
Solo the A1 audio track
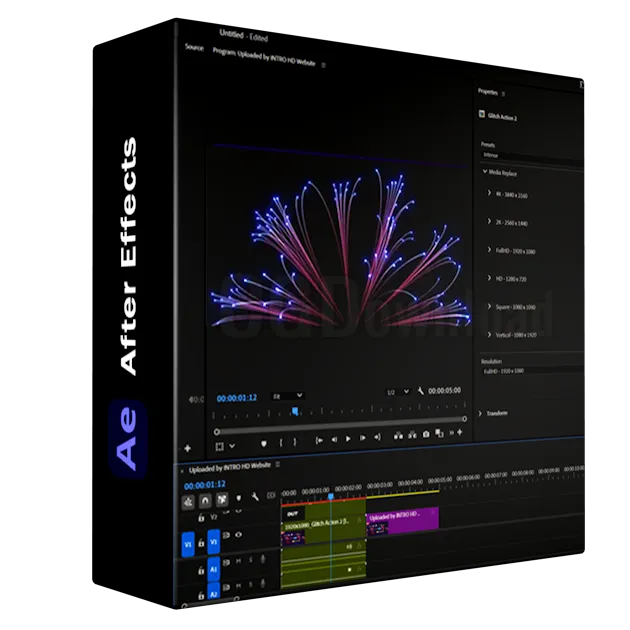[x=251, y=560]
